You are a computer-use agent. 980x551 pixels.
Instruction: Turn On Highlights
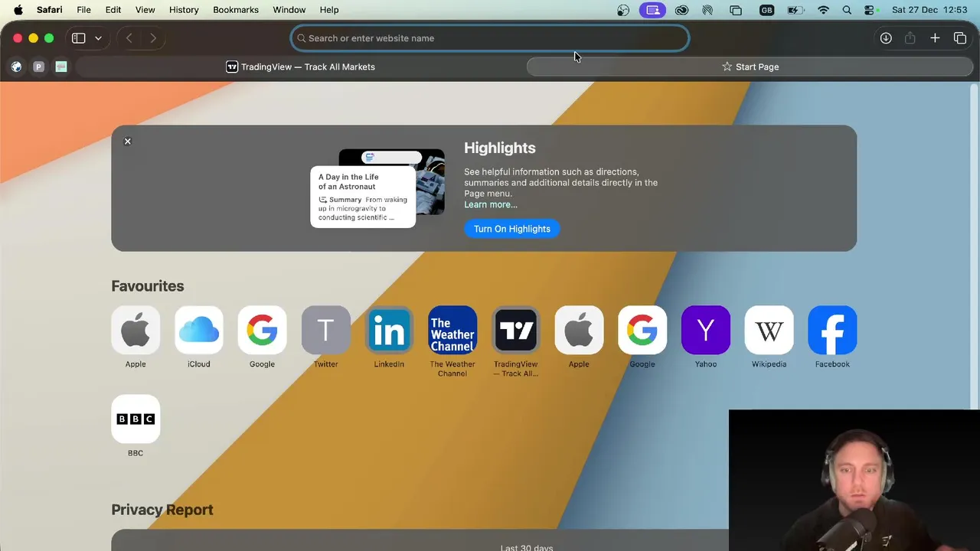[512, 229]
